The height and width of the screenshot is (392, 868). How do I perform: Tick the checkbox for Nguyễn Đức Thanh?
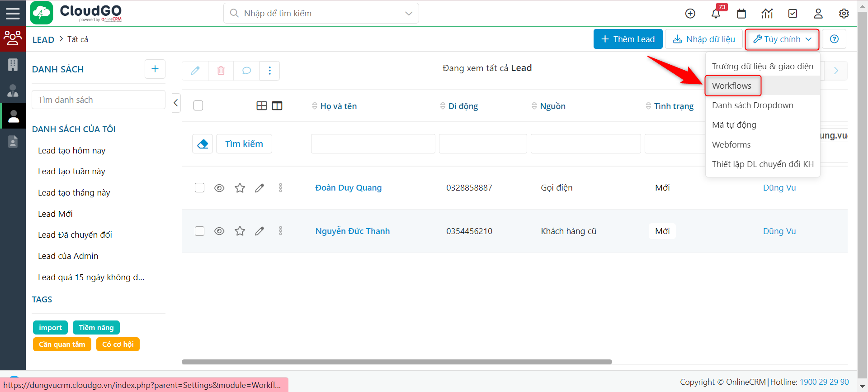coord(199,231)
